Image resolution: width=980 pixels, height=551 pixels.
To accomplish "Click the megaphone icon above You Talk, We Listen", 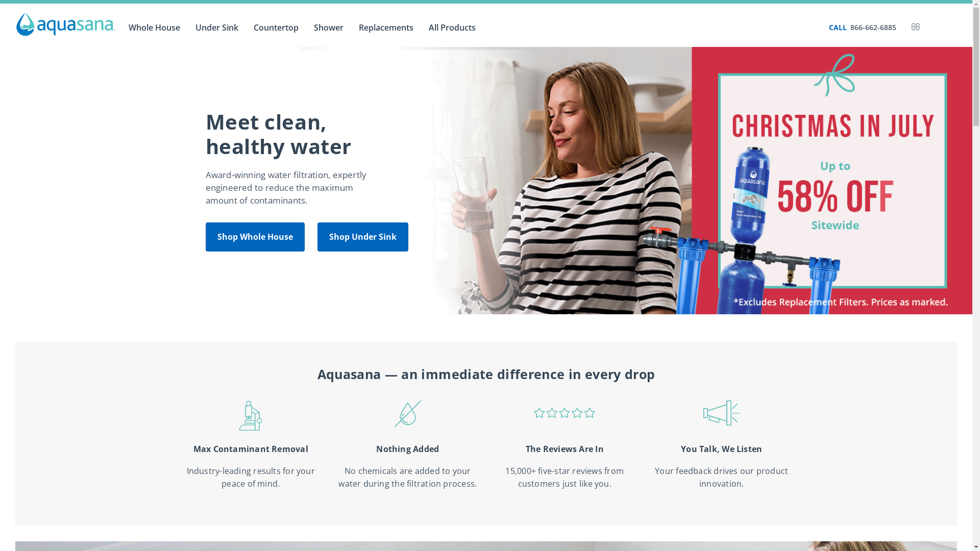I will pos(721,413).
